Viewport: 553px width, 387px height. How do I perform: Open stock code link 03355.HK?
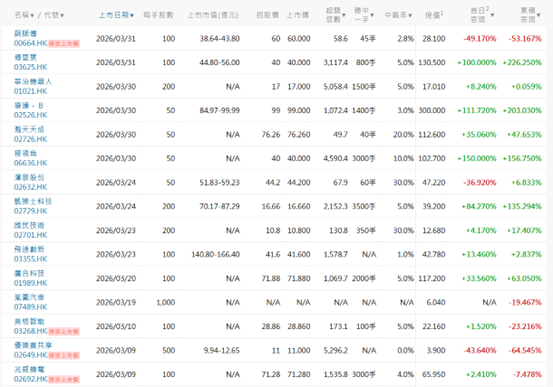click(30, 259)
